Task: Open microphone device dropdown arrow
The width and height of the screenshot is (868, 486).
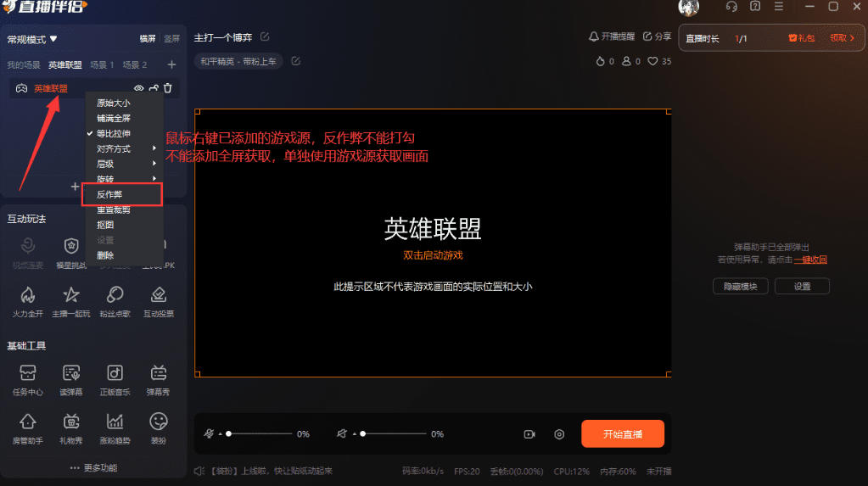Action: (221, 434)
